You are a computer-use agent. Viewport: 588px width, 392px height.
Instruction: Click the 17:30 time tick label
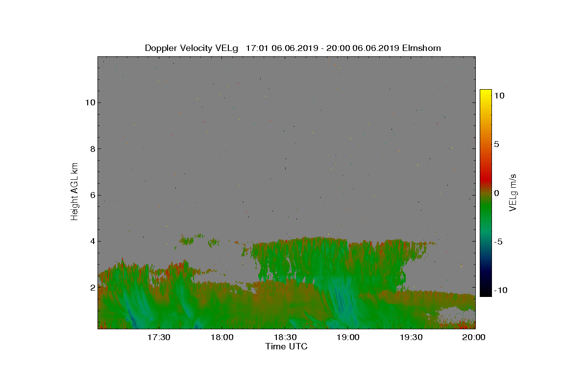[158, 337]
